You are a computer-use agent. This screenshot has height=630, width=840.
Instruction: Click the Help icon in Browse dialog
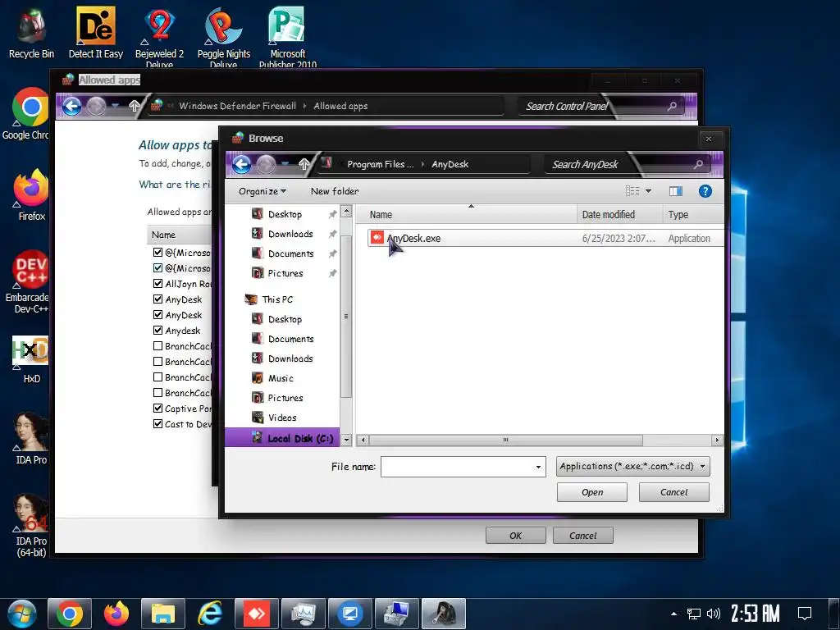click(x=705, y=191)
